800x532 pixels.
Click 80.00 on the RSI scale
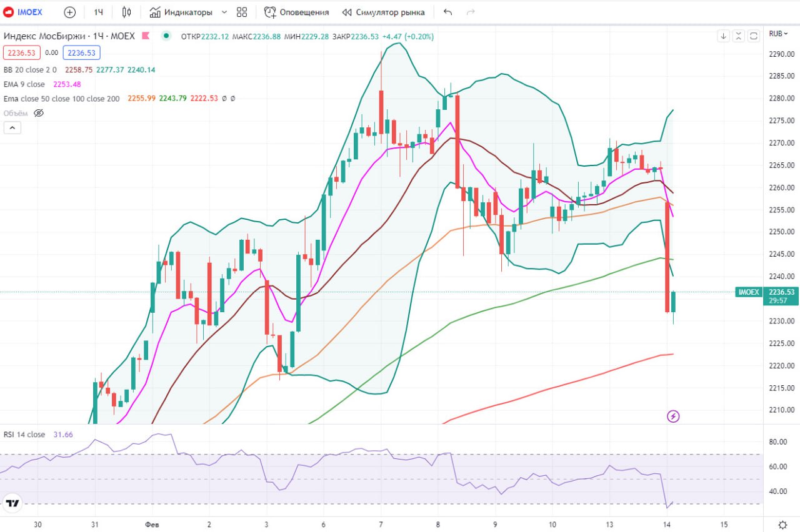pos(777,442)
